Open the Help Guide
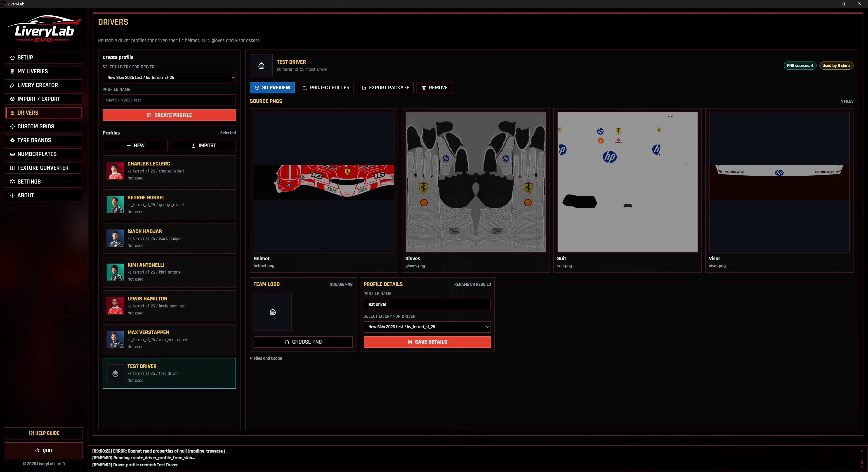Viewport: 868px width, 472px height. pyautogui.click(x=44, y=433)
